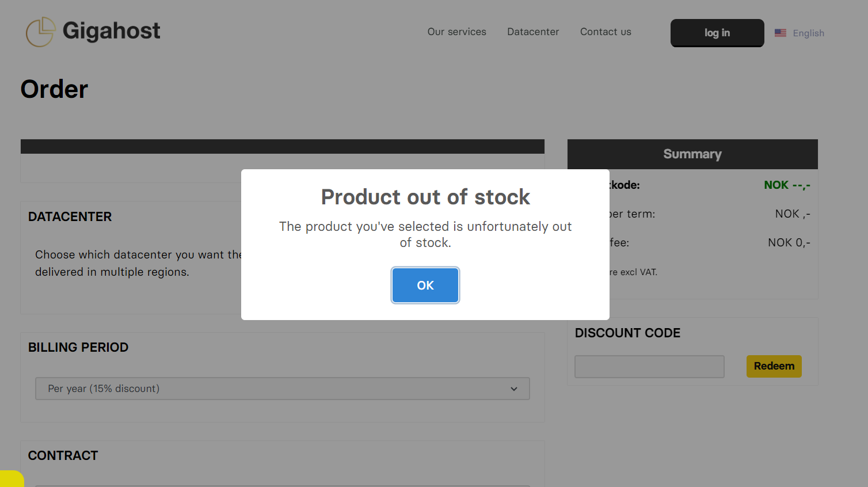Expand the billing period dropdown

(283, 389)
